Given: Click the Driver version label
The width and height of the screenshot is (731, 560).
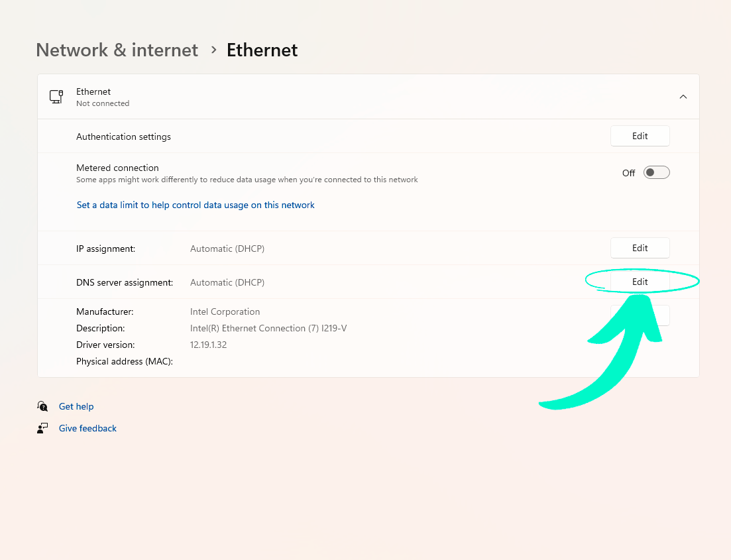Looking at the screenshot, I should tap(105, 345).
